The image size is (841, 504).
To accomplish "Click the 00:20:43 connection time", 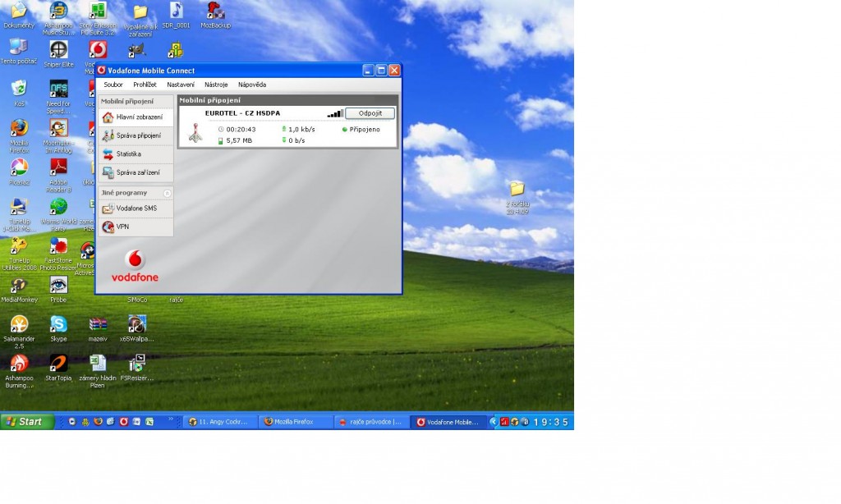I will click(241, 129).
